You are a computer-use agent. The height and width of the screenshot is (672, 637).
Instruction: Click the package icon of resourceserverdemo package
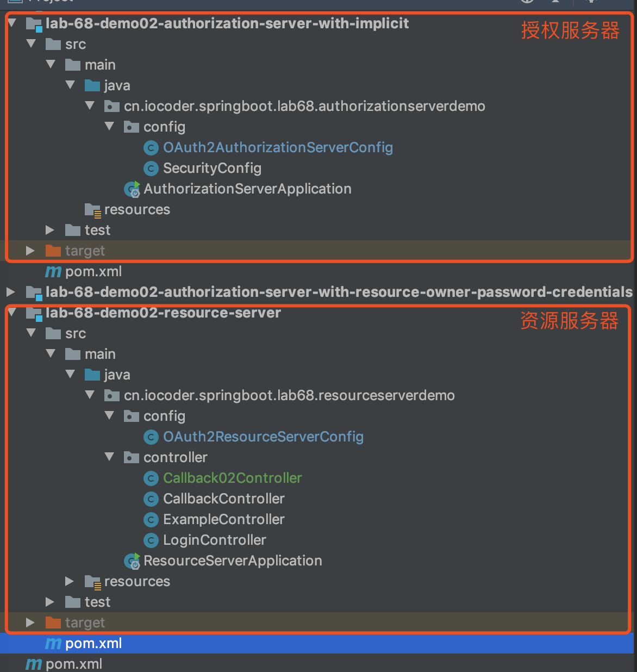pos(112,395)
